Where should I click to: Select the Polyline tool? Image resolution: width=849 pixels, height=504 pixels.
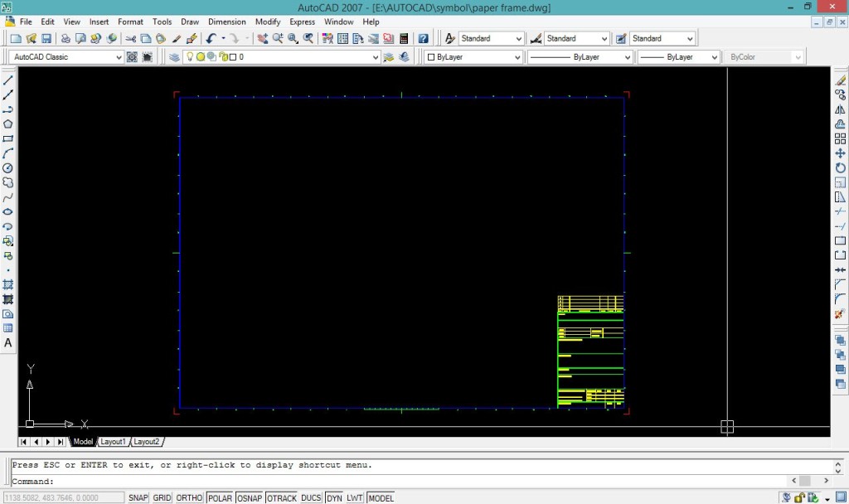pos(9,108)
